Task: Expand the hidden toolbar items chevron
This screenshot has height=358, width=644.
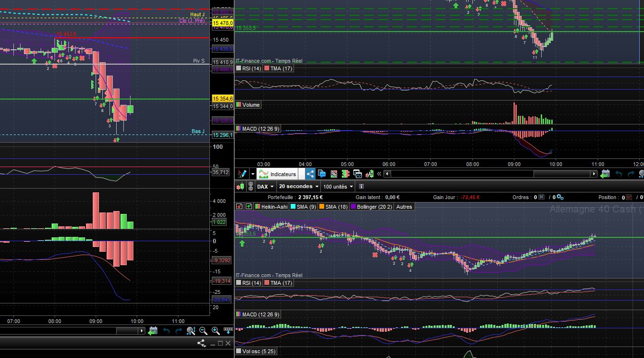Action: tap(379, 174)
